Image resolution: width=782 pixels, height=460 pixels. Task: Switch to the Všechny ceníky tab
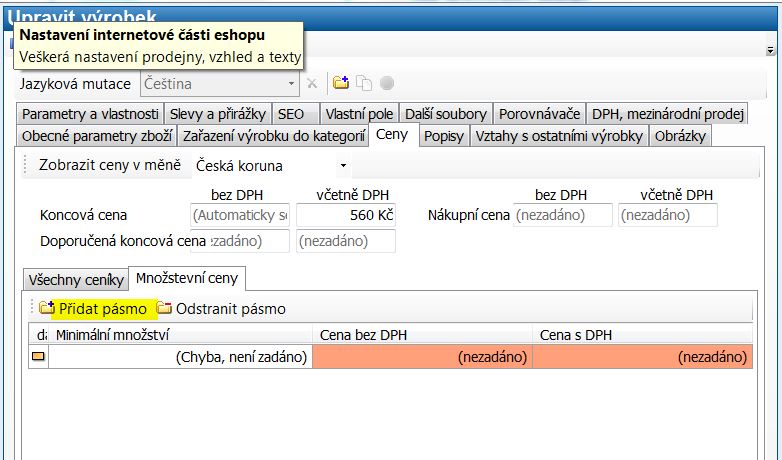click(x=76, y=279)
